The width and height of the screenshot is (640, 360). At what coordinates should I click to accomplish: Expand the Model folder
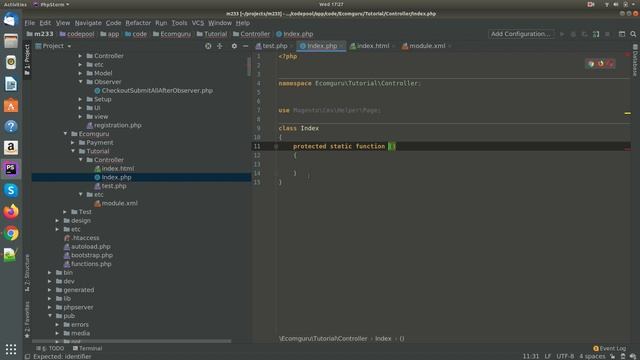tap(80, 73)
